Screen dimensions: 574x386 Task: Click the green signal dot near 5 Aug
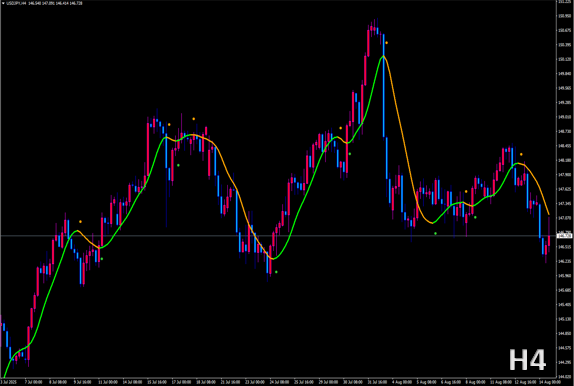click(435, 233)
